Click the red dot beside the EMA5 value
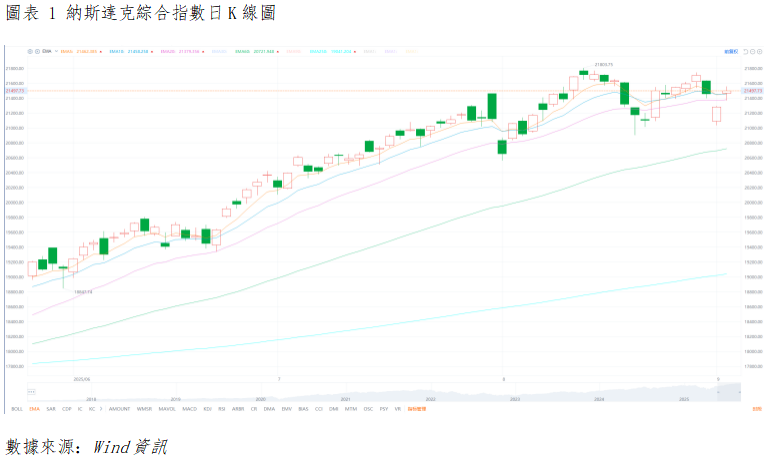This screenshot has height=462, width=772. click(x=101, y=52)
